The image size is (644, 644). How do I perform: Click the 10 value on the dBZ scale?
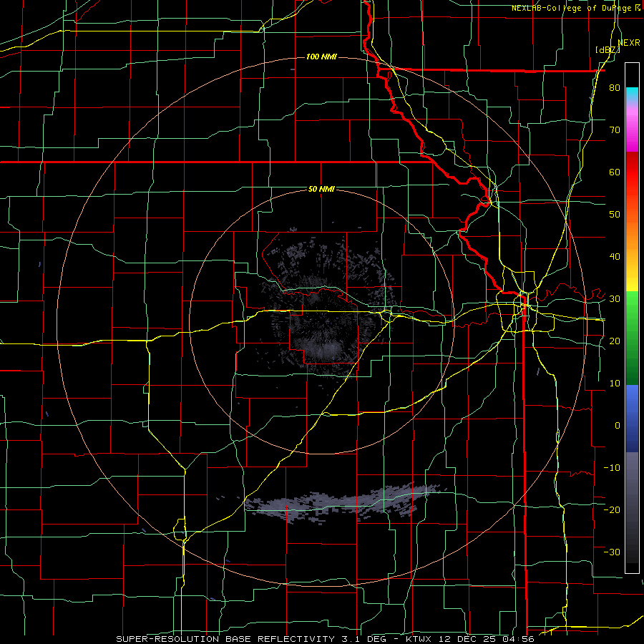click(615, 384)
